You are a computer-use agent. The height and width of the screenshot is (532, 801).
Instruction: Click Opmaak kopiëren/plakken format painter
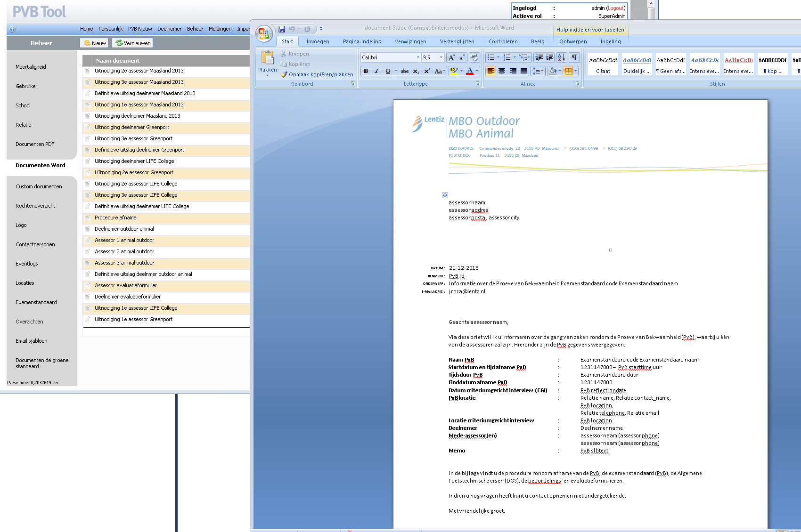(x=317, y=74)
